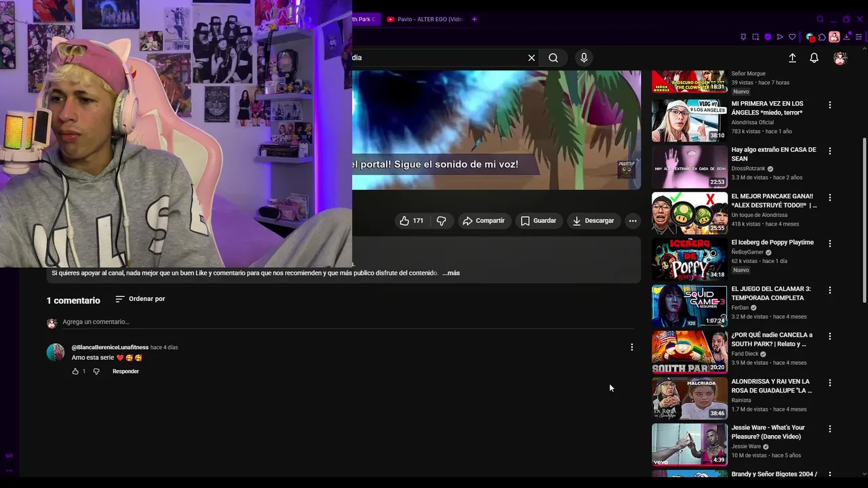Open Señor Morgue video thumbnail at top
The image size is (868, 488).
690,82
